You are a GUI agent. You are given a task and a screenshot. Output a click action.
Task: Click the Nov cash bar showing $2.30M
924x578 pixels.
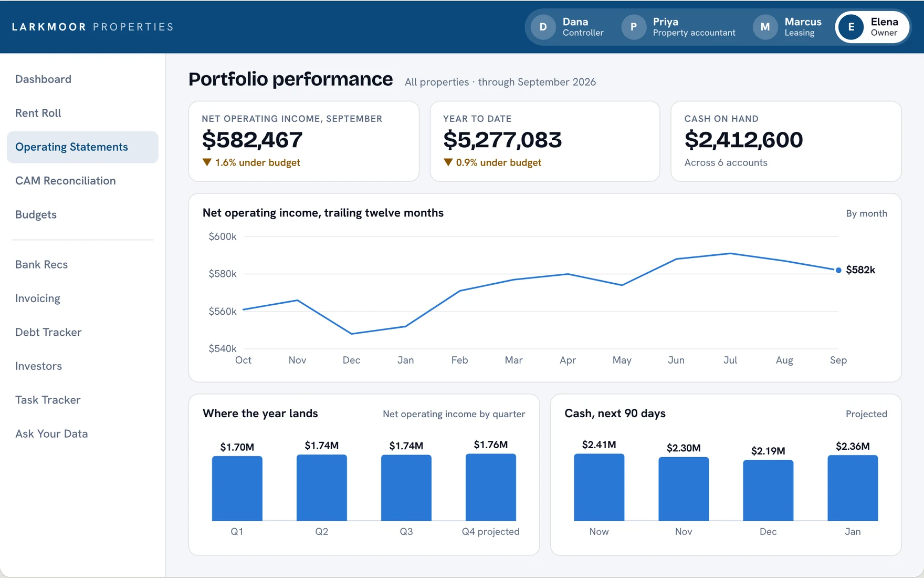tap(684, 489)
